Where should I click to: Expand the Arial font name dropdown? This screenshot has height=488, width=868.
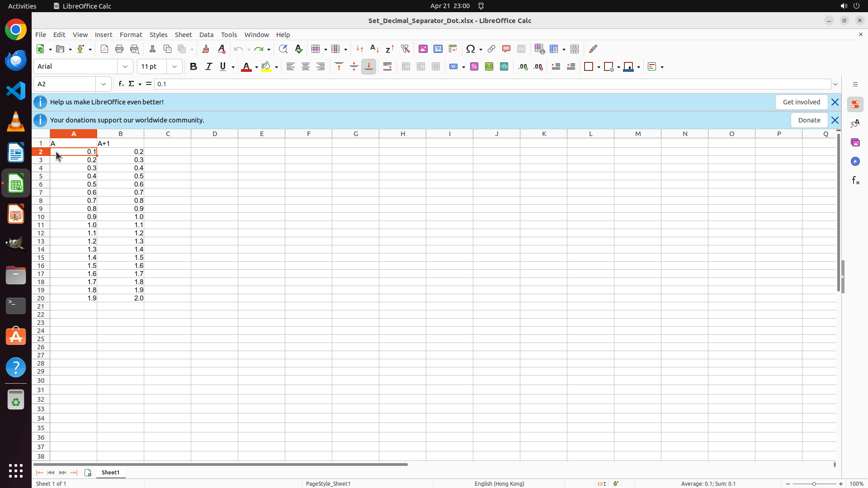tap(125, 67)
